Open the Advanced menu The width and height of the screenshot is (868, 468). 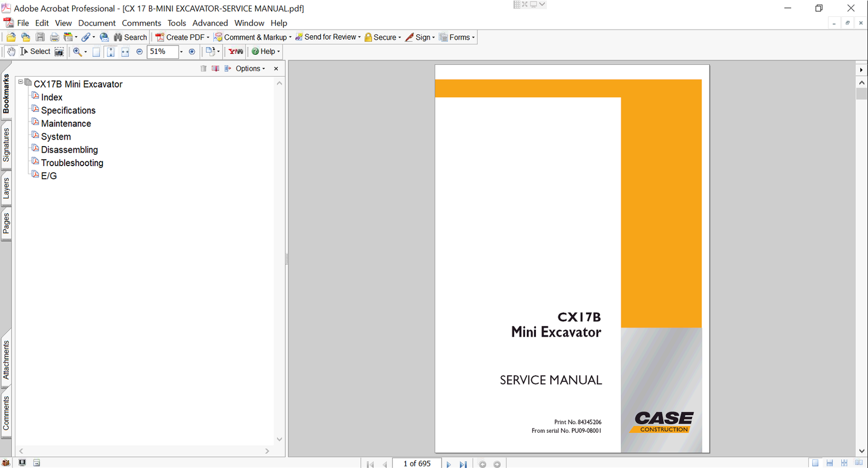point(210,23)
